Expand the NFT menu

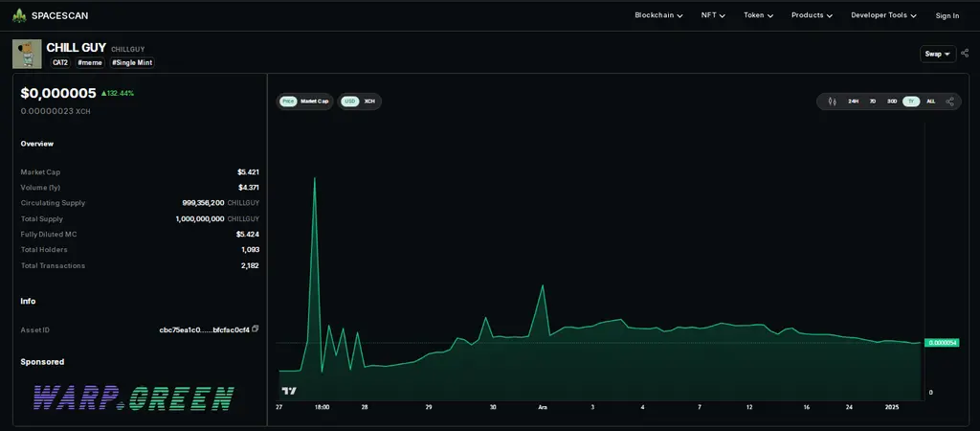tap(713, 15)
